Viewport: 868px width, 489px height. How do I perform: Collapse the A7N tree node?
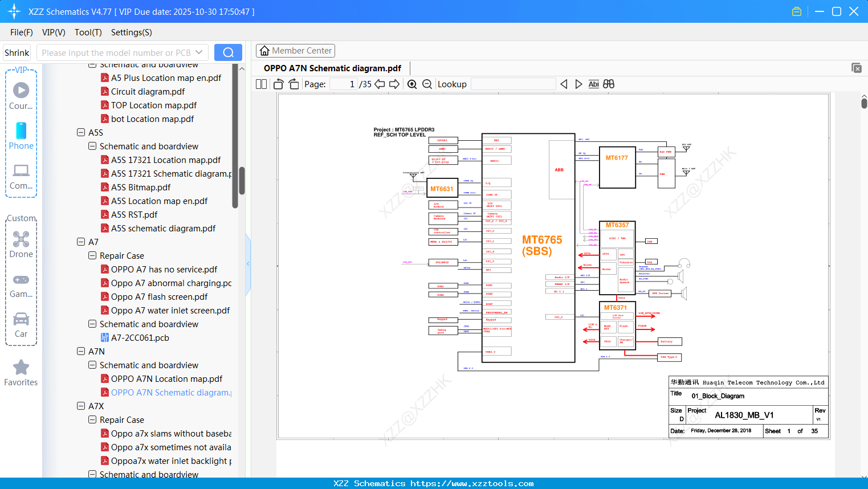coord(81,352)
